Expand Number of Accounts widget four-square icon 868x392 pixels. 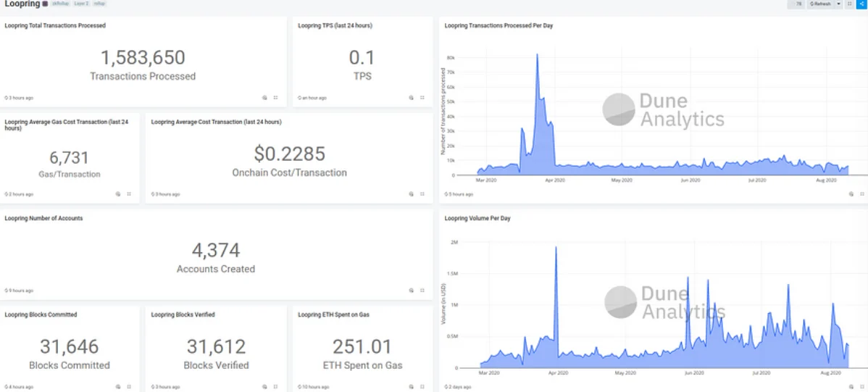pos(422,290)
